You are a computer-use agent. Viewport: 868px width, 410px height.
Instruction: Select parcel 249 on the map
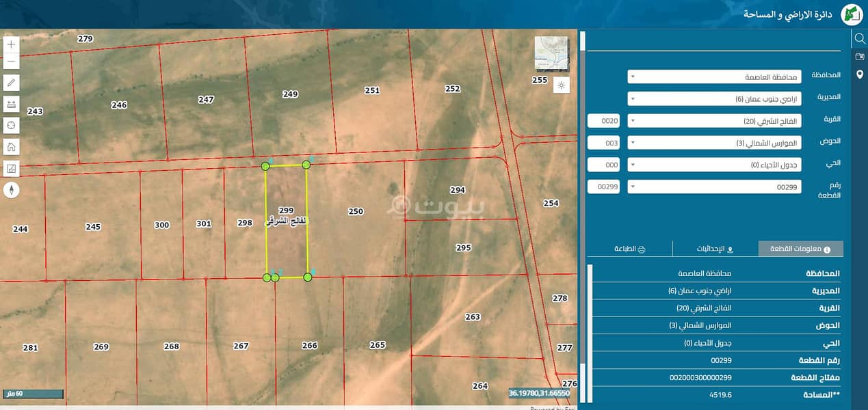click(290, 94)
